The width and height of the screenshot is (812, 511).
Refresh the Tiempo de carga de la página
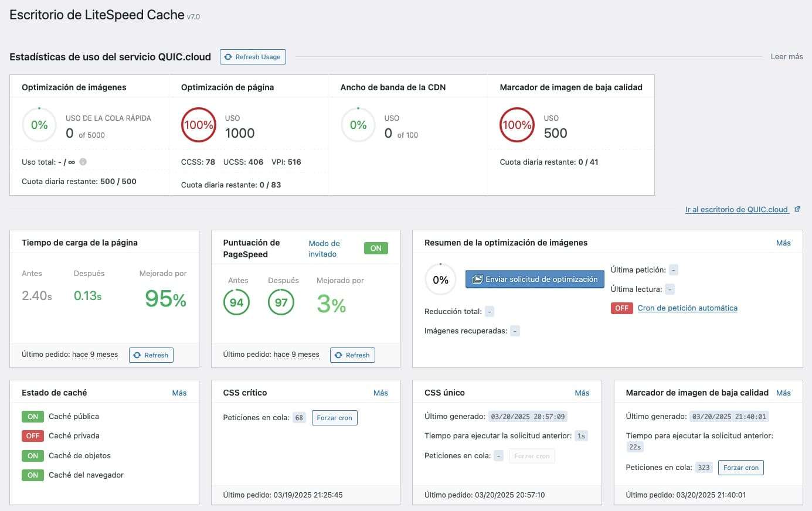click(151, 355)
